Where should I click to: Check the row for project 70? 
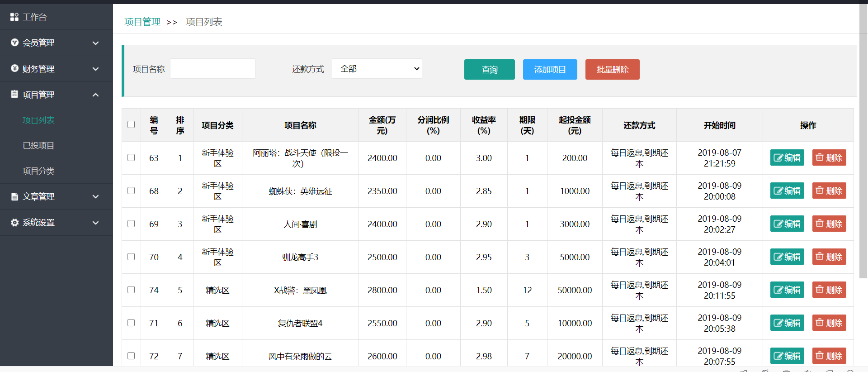pyautogui.click(x=131, y=257)
